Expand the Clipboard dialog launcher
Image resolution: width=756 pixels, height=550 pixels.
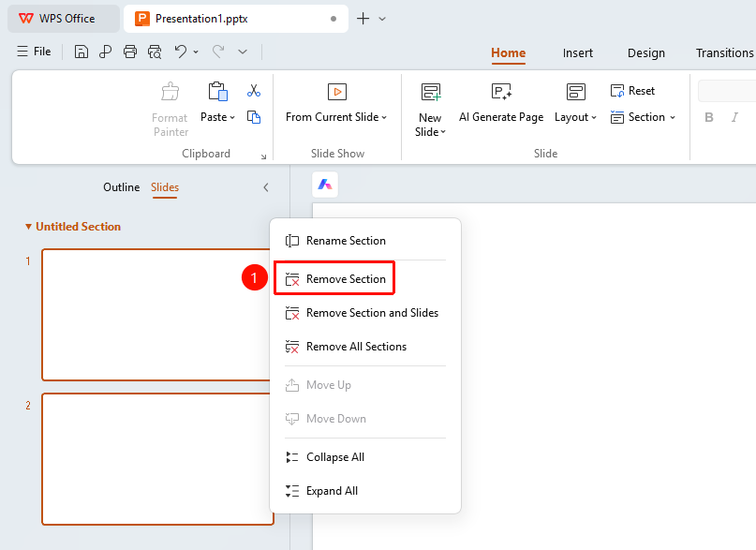coord(263,156)
